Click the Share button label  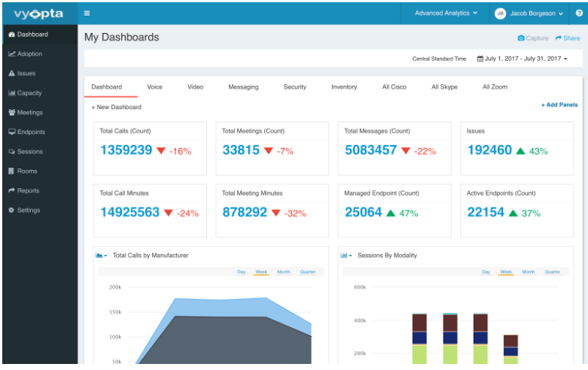(x=571, y=38)
